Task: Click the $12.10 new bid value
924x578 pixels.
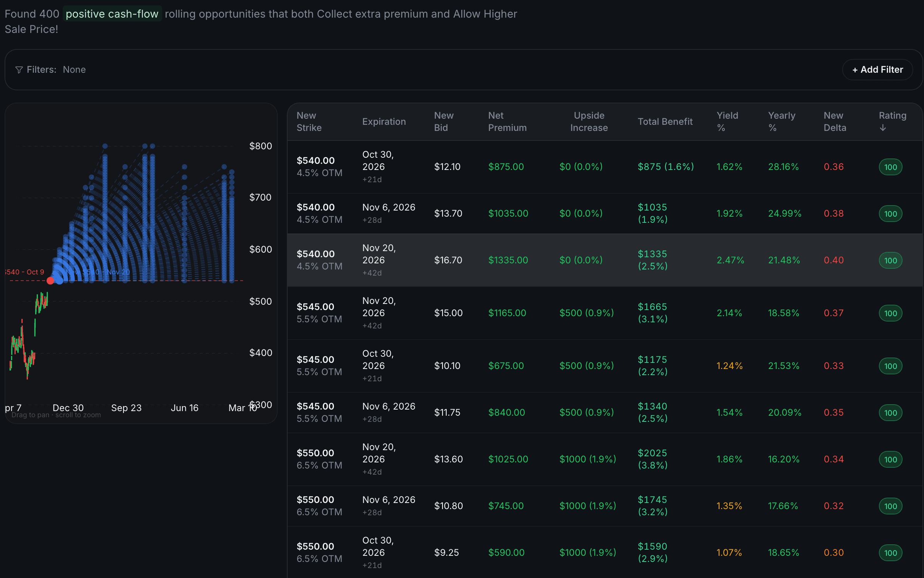Action: point(447,167)
